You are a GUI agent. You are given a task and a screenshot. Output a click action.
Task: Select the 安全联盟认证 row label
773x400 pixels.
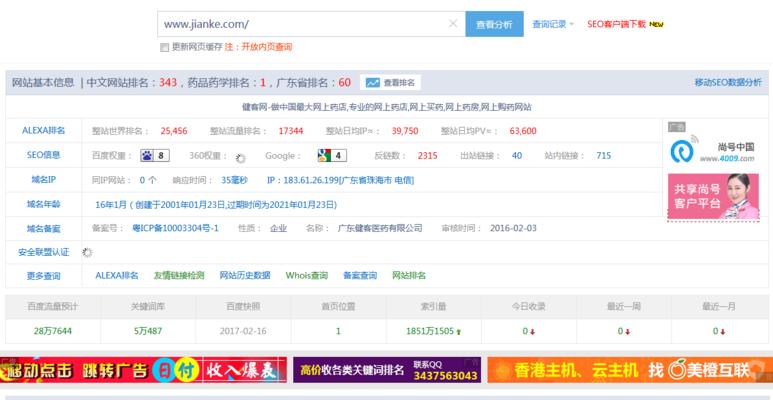(43, 253)
